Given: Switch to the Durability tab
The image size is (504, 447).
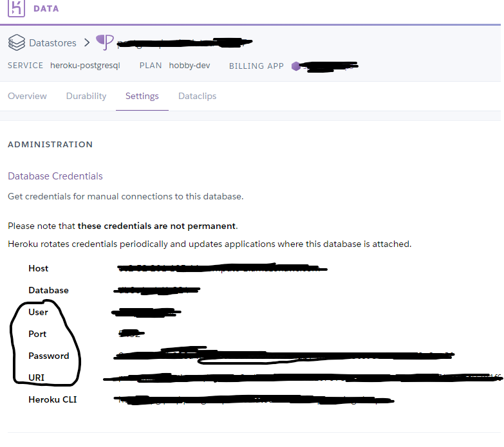Looking at the screenshot, I should click(x=86, y=96).
